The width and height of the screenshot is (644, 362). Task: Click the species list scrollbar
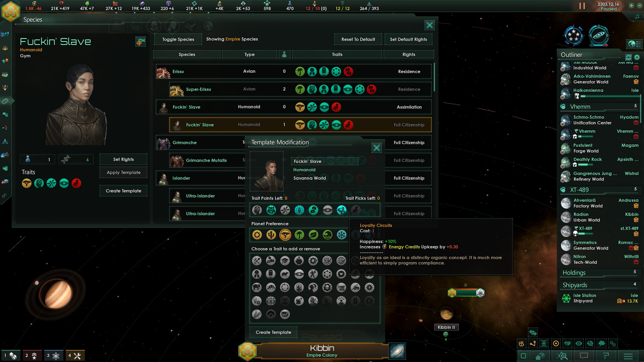tap(434, 77)
